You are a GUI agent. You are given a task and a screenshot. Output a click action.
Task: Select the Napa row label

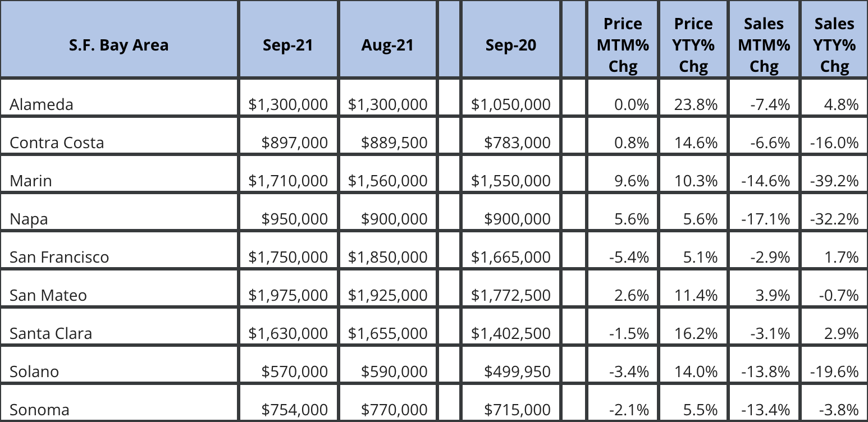coord(29,219)
